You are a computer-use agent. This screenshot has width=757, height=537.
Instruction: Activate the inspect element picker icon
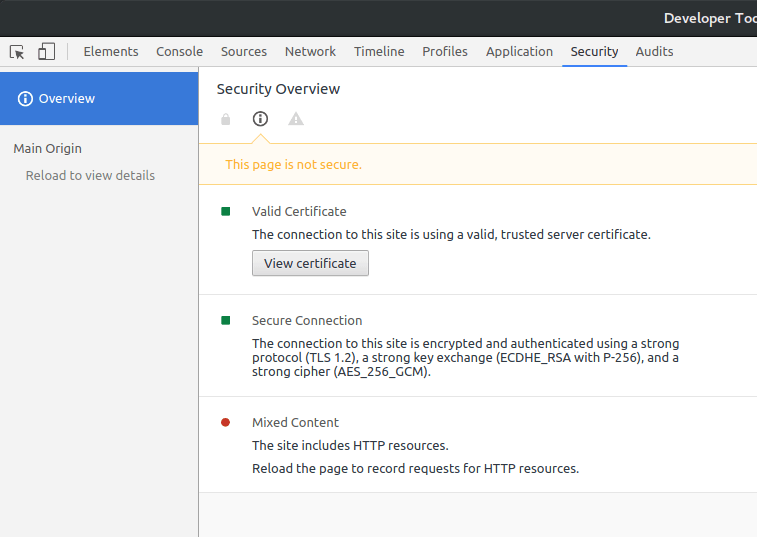point(17,52)
